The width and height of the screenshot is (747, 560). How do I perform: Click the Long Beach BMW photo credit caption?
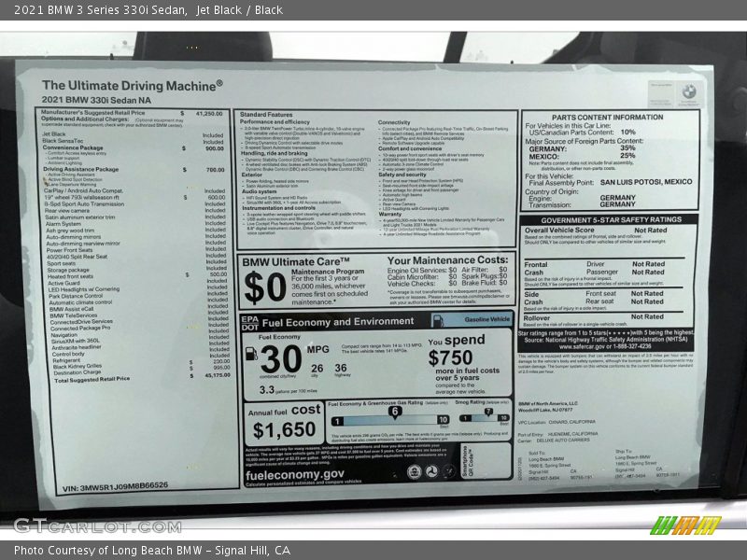[x=151, y=551]
